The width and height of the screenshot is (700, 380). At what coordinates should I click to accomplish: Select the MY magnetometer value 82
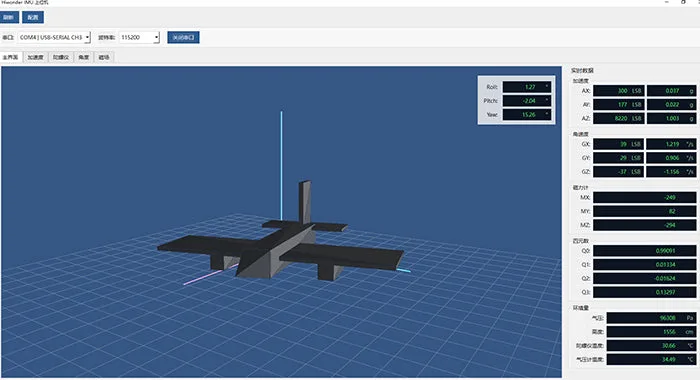(x=645, y=211)
